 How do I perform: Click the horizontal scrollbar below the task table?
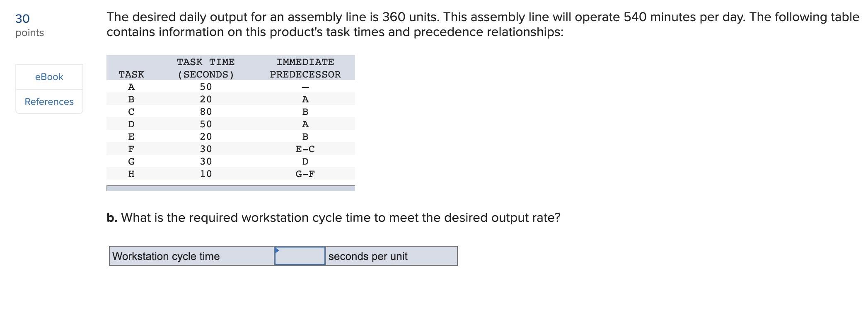tap(230, 187)
